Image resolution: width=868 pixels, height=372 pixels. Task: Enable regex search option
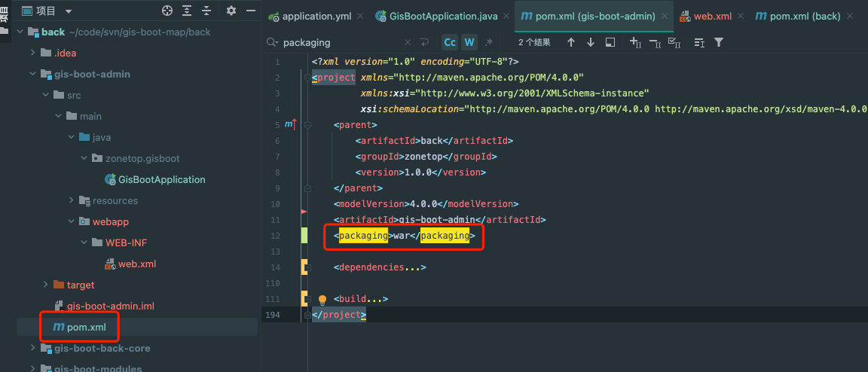click(489, 42)
